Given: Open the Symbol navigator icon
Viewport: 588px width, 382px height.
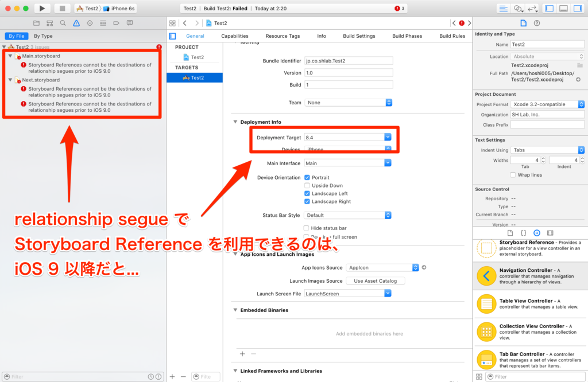Looking at the screenshot, I should 49,23.
